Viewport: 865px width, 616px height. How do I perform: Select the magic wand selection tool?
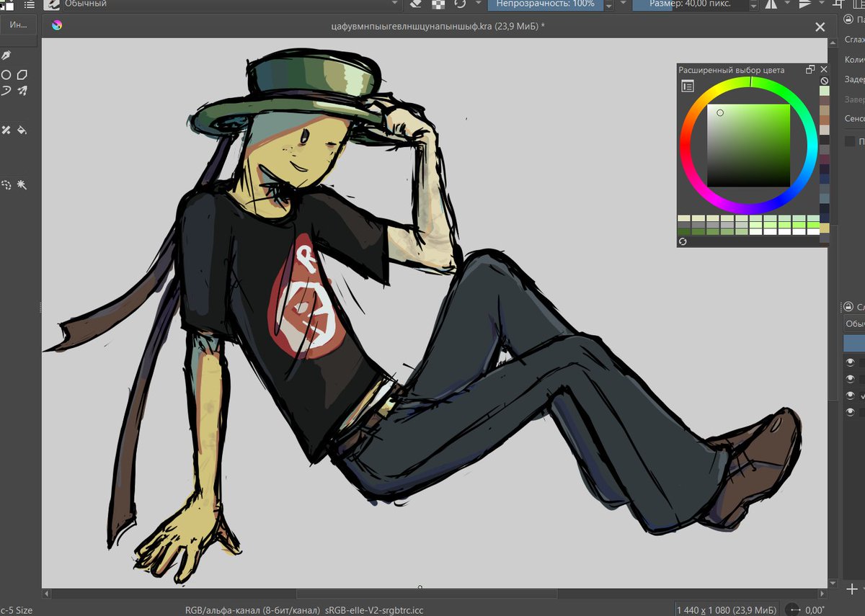coord(22,185)
